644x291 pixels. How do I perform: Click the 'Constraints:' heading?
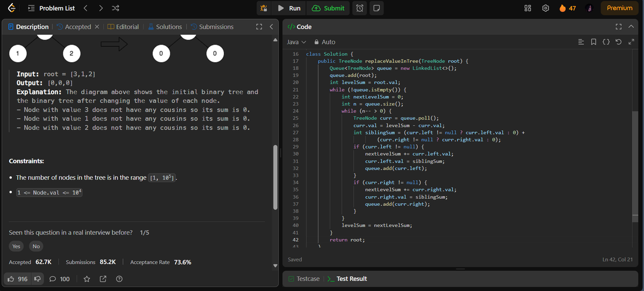[26, 161]
